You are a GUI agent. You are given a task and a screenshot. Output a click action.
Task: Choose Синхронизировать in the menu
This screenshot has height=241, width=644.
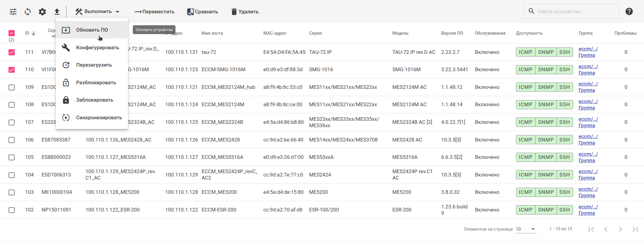click(99, 117)
